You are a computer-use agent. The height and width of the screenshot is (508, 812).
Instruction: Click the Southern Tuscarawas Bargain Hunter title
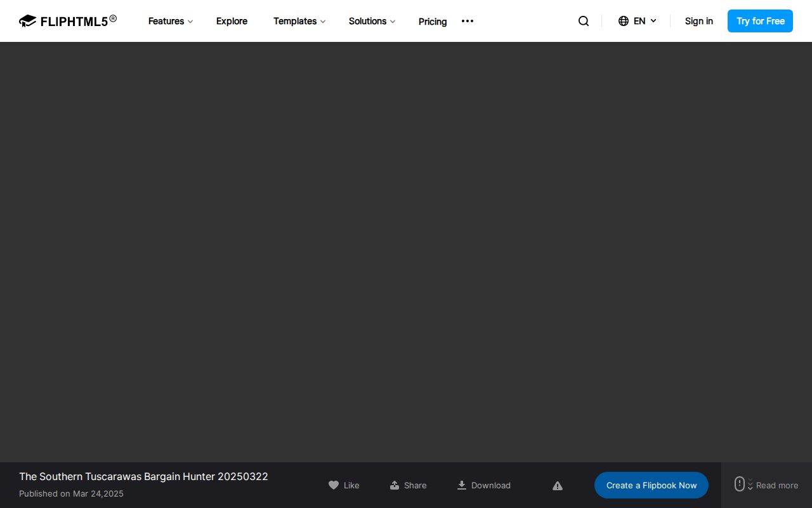point(143,476)
